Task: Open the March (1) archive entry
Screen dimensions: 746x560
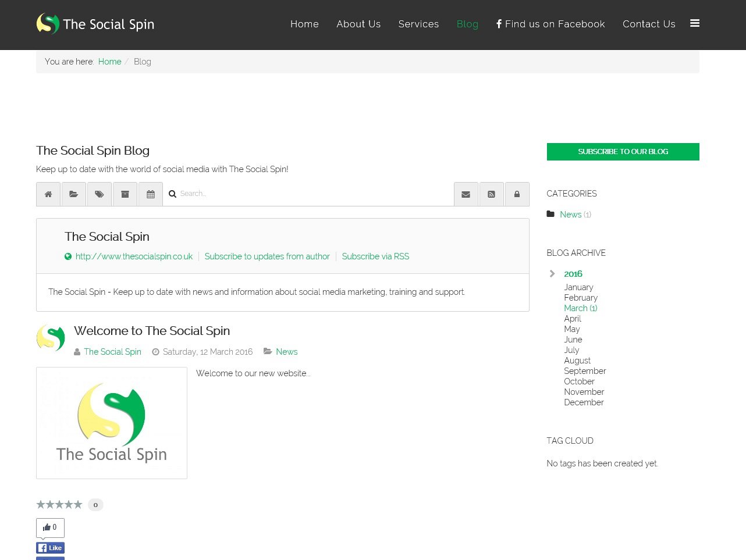Action: point(580,308)
